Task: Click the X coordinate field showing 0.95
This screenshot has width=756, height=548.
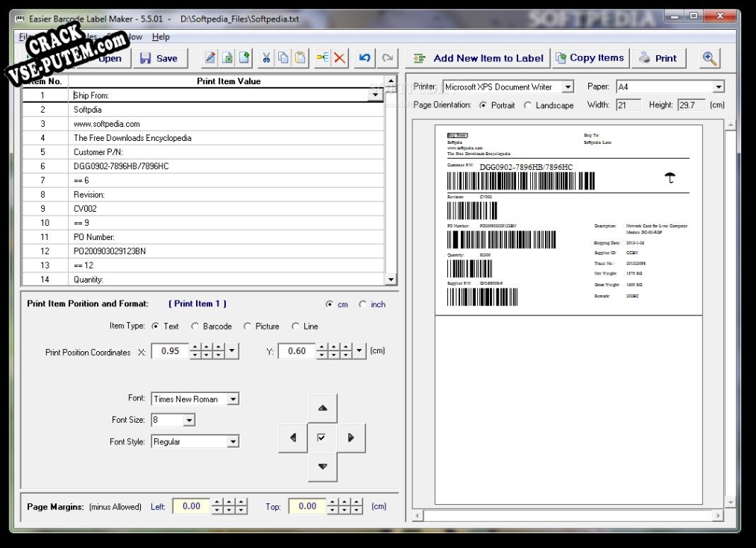Action: coord(170,351)
